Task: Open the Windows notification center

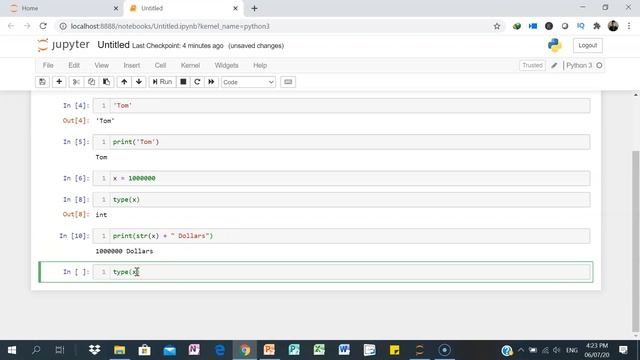Action: coord(623,350)
